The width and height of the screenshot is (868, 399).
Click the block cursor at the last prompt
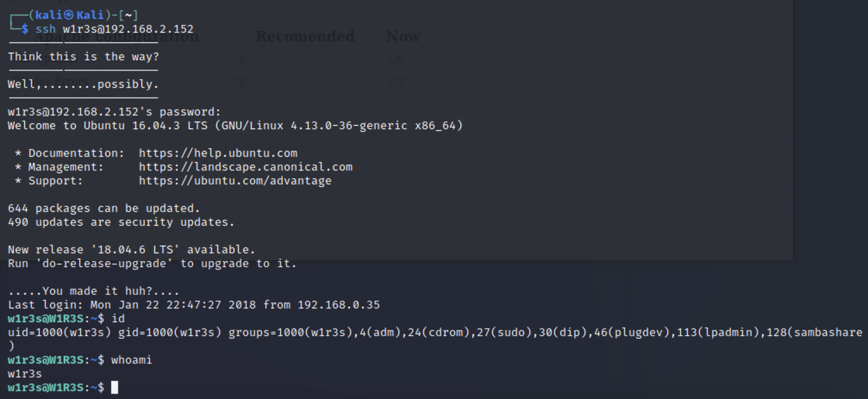point(114,387)
